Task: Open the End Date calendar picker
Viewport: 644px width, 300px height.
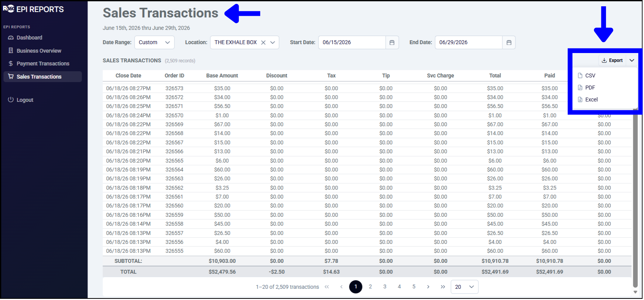Action: point(509,43)
